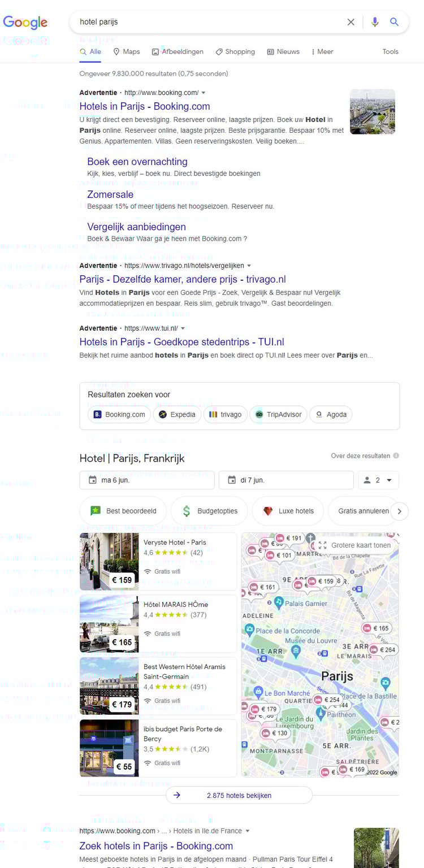This screenshot has height=868, width=424.
Task: Select the trivago search chip
Action: point(225,414)
